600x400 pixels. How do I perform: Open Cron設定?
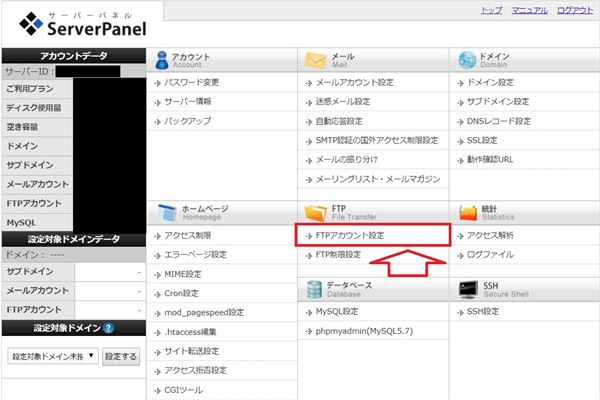pos(181,293)
